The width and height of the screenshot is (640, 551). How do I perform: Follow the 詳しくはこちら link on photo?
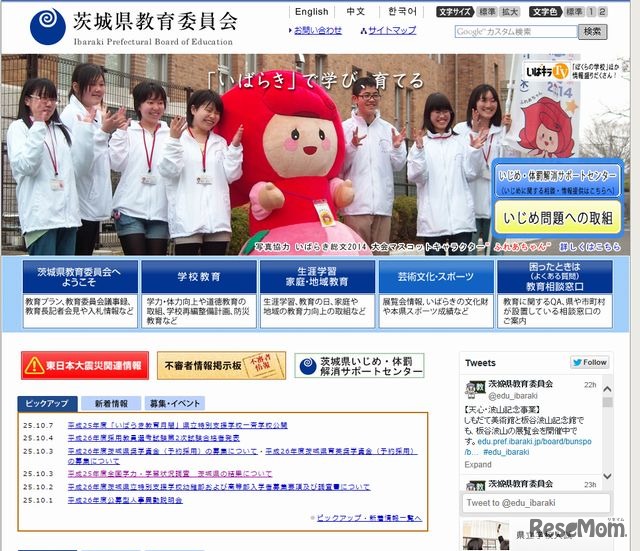[x=590, y=247]
